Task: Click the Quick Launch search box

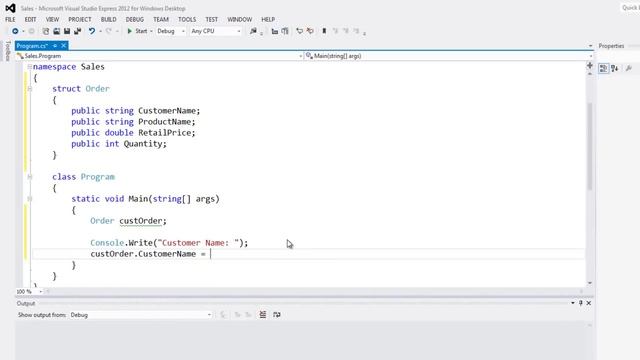Action: pos(630,8)
